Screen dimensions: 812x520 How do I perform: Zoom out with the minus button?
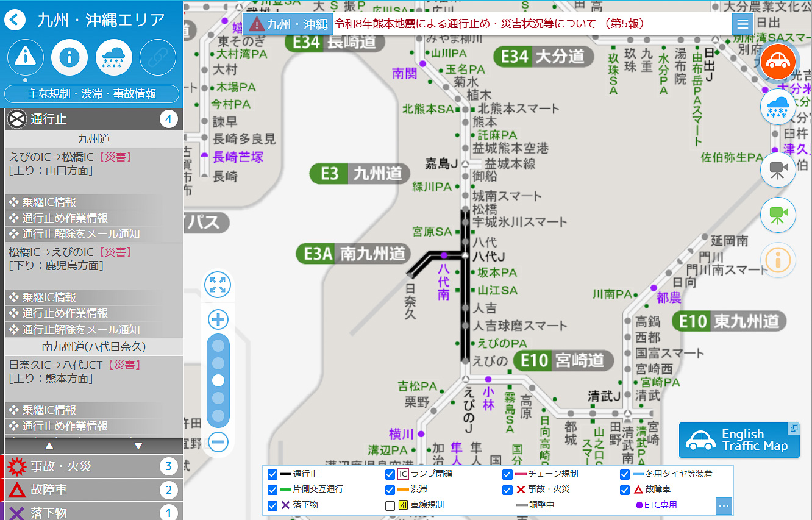pyautogui.click(x=218, y=441)
